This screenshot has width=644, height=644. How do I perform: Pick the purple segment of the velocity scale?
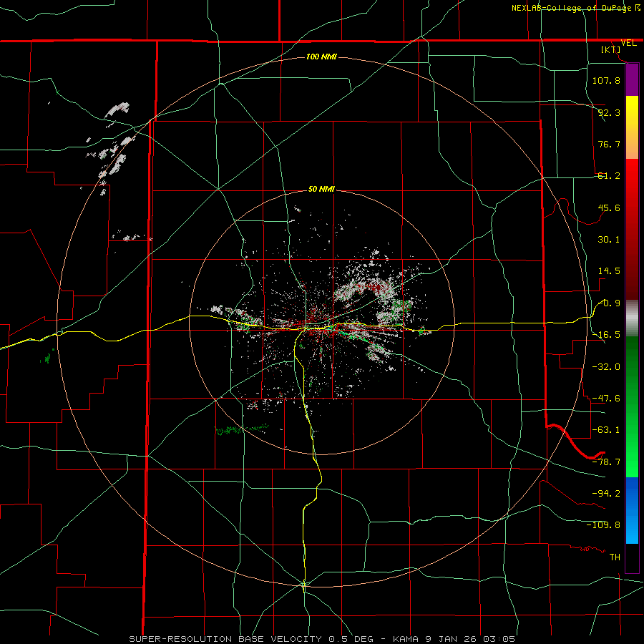[x=632, y=79]
